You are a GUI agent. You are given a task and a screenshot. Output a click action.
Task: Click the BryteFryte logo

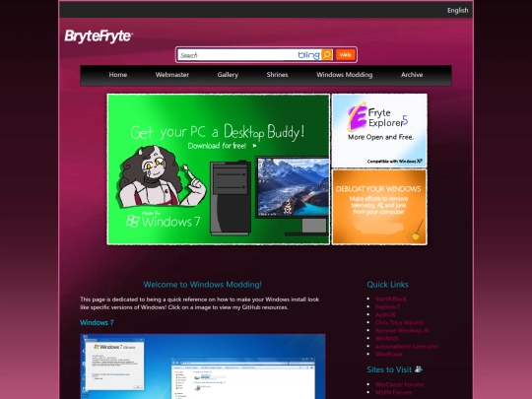pyautogui.click(x=99, y=36)
